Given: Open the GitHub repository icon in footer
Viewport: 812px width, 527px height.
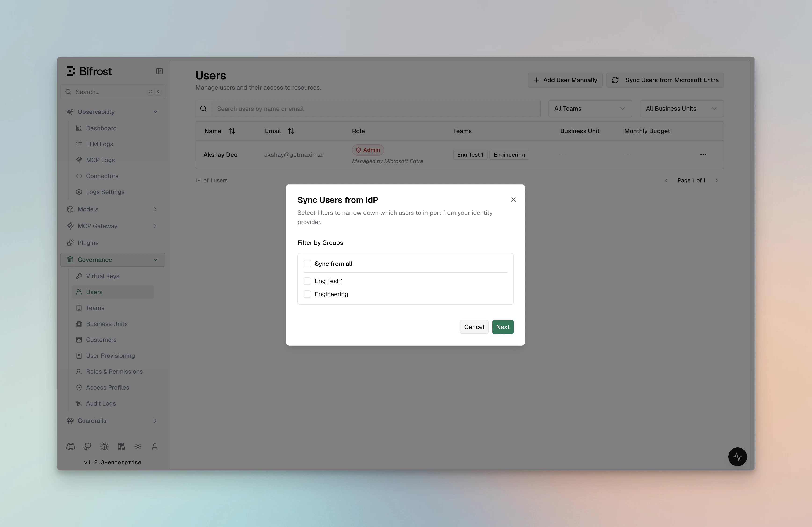Looking at the screenshot, I should [x=87, y=446].
